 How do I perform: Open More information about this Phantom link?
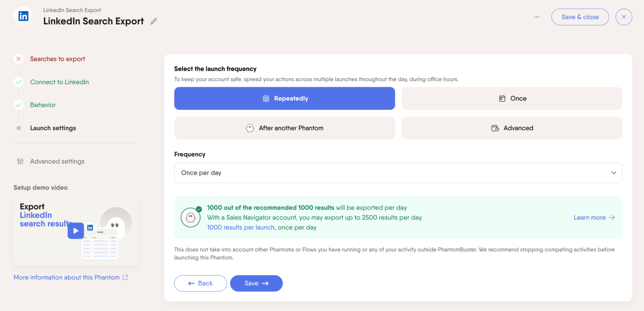click(x=71, y=277)
